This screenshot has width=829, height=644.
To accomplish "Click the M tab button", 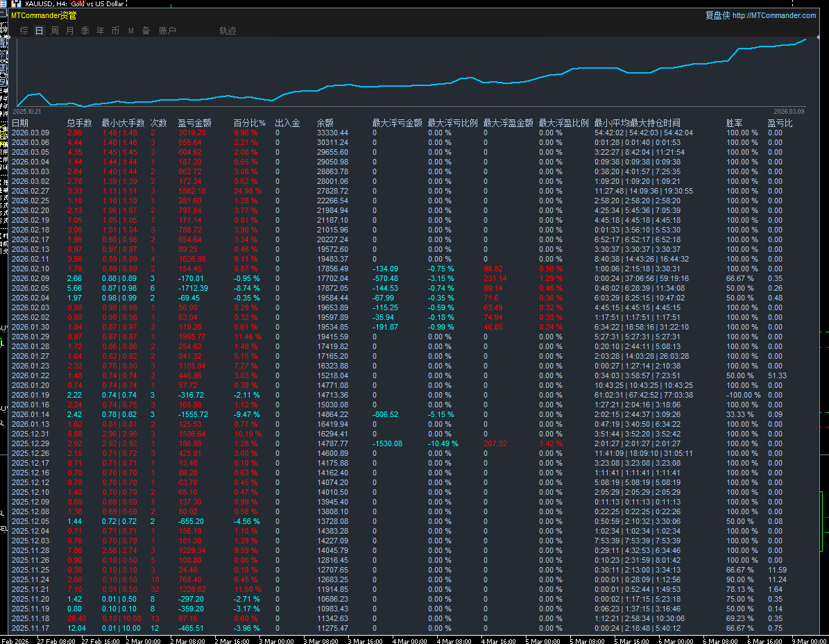I will (x=130, y=31).
